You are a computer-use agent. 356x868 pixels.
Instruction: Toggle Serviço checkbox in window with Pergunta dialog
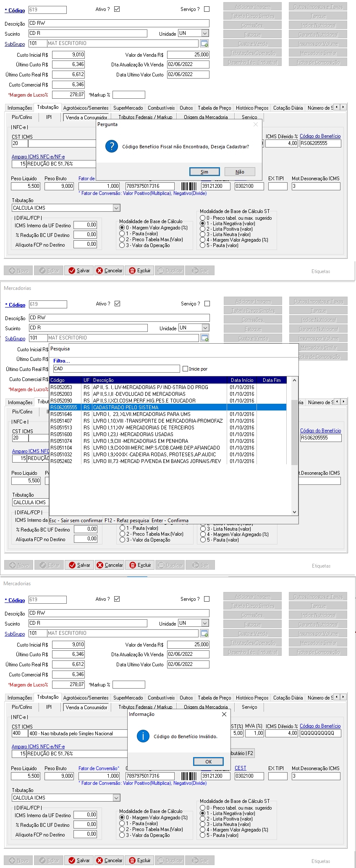click(207, 9)
